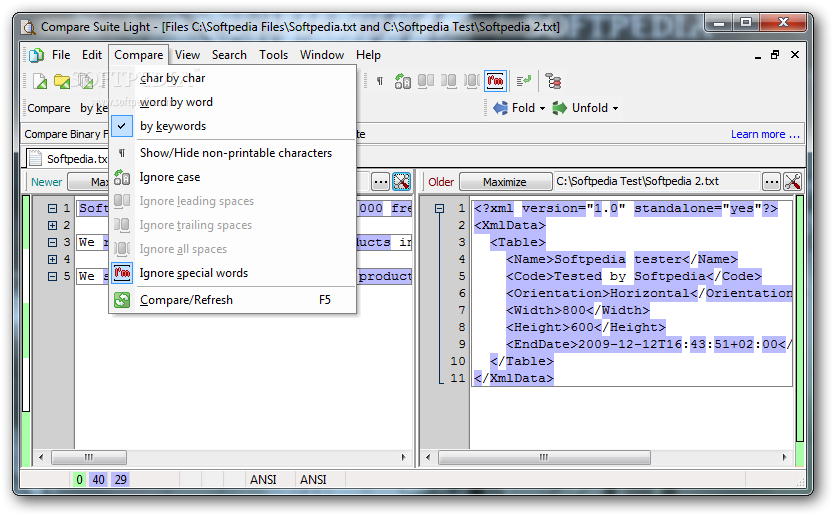Click the blue 29 status bar counter
Screen dimensions: 834x516
pos(121,480)
